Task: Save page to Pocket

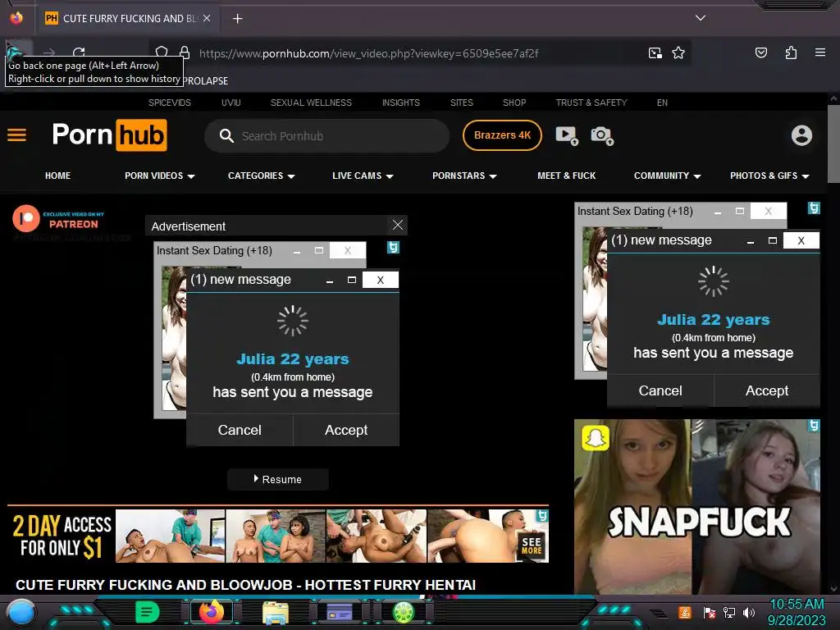Action: (760, 52)
